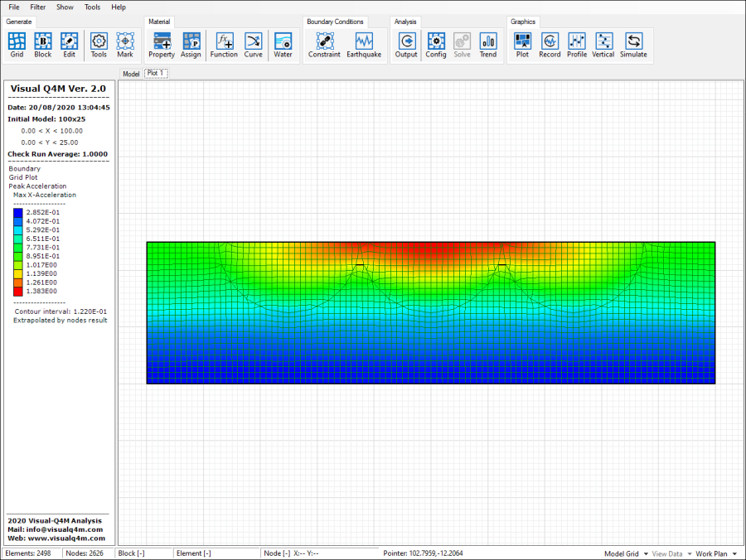Click the Constraint boundary condition icon

[324, 46]
